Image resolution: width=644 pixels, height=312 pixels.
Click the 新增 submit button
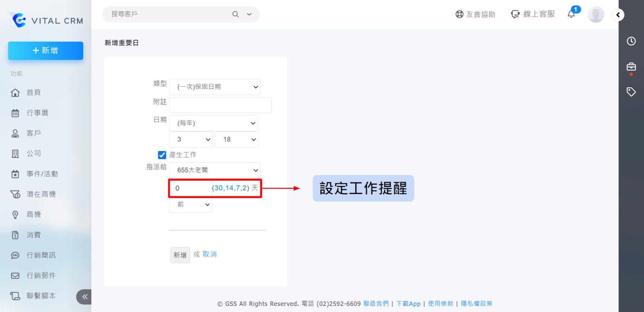(x=180, y=255)
